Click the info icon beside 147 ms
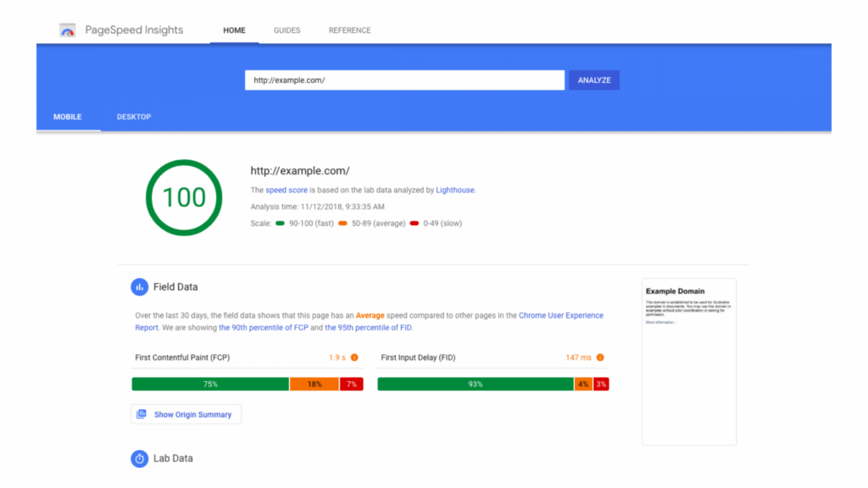 600,358
